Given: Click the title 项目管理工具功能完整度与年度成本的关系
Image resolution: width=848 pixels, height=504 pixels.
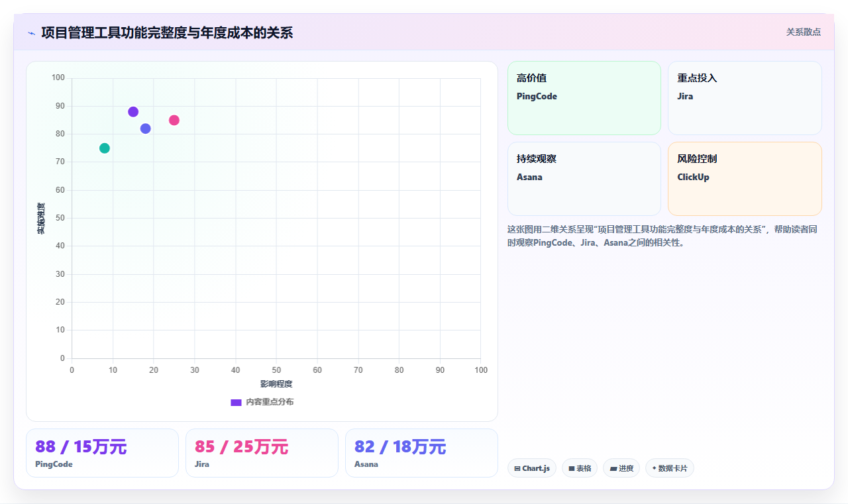Looking at the screenshot, I should point(167,32).
